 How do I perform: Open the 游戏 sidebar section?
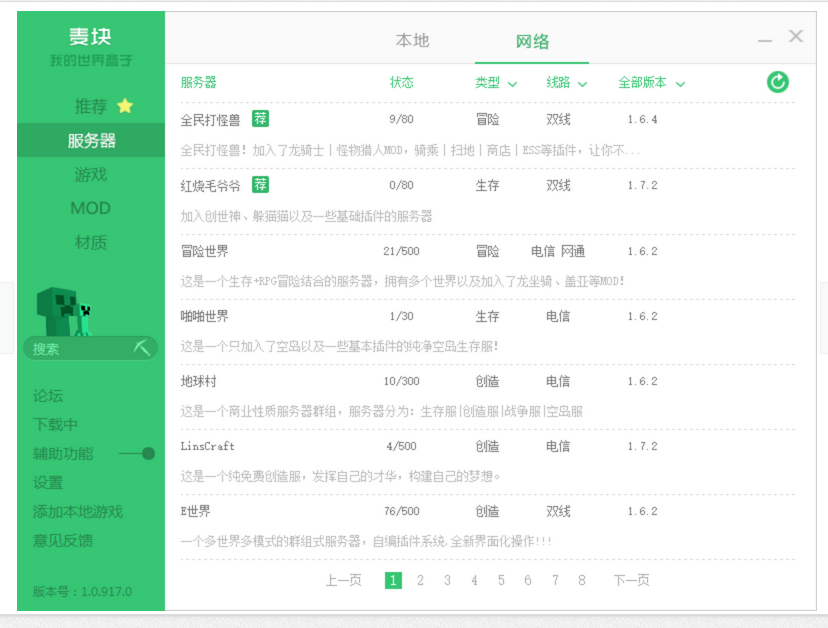(x=90, y=173)
